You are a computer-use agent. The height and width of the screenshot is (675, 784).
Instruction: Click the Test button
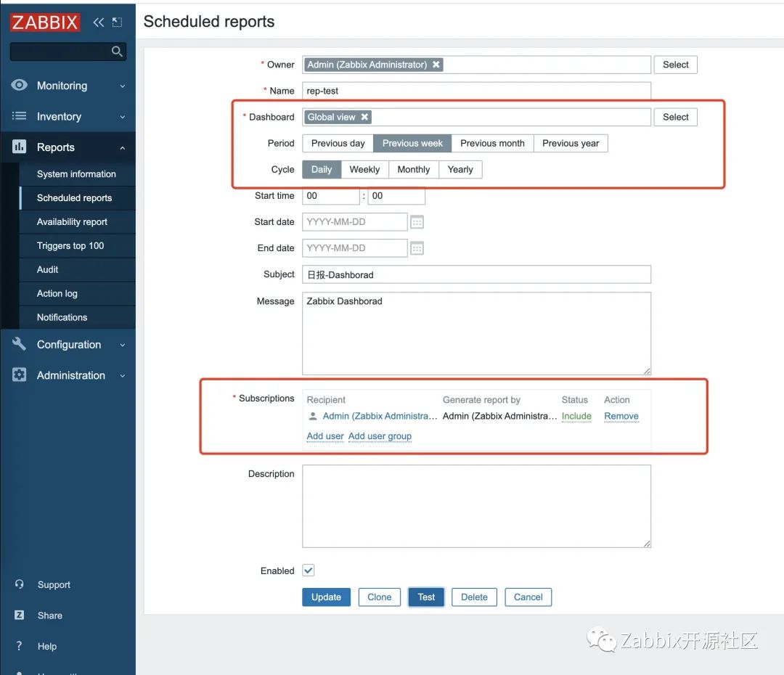point(427,597)
